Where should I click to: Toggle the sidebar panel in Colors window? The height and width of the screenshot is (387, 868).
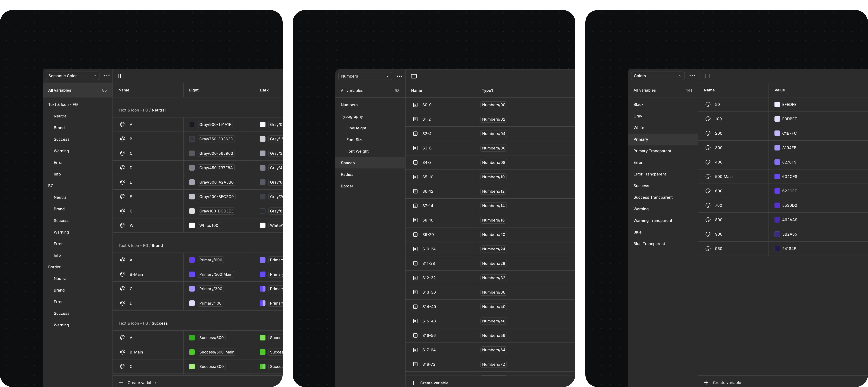(707, 76)
